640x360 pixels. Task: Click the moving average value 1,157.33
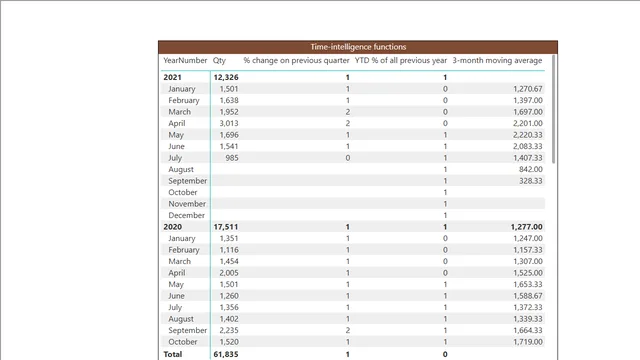point(528,250)
